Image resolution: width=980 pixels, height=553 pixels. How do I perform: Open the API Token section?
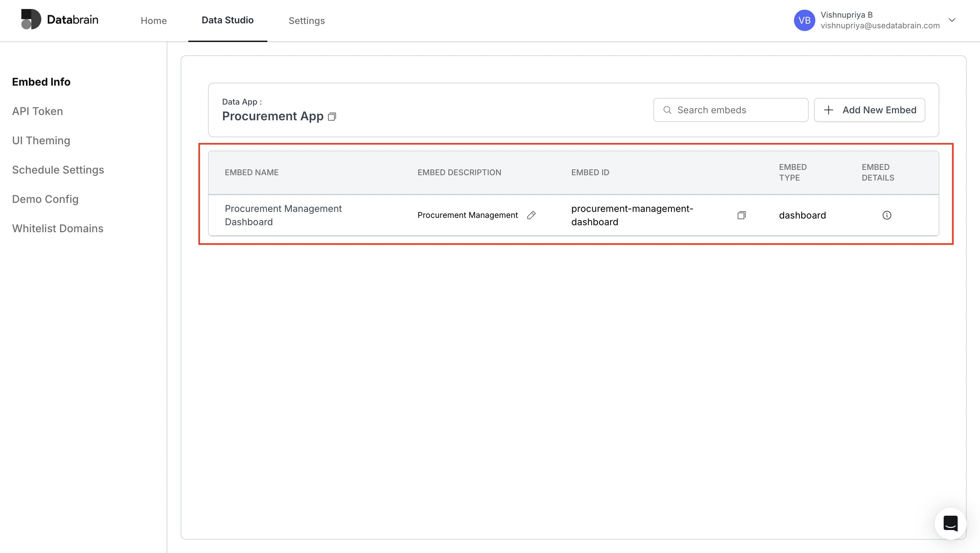37,111
